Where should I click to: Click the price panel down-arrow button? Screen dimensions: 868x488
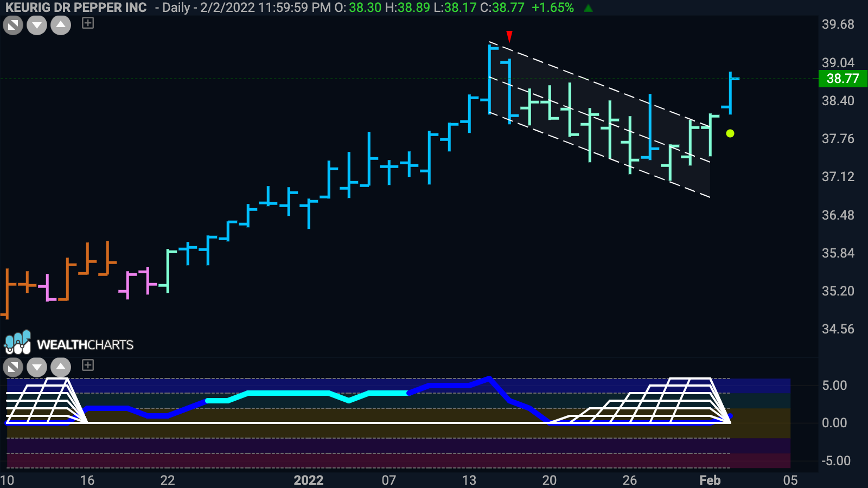(x=37, y=25)
